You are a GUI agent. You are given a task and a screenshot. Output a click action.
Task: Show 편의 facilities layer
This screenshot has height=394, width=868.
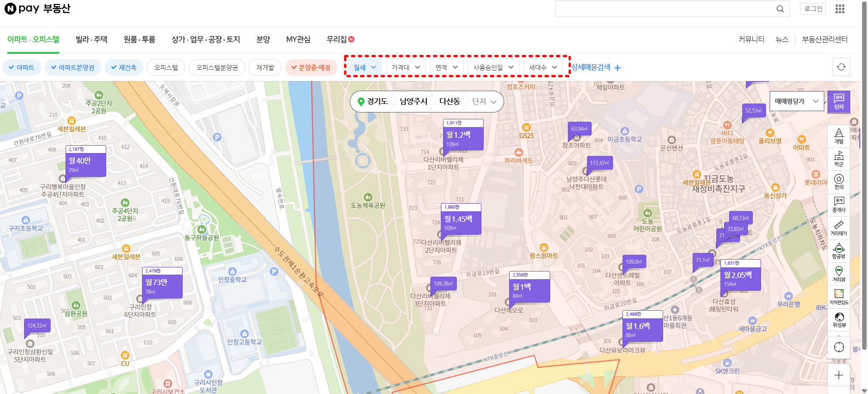pos(839,182)
